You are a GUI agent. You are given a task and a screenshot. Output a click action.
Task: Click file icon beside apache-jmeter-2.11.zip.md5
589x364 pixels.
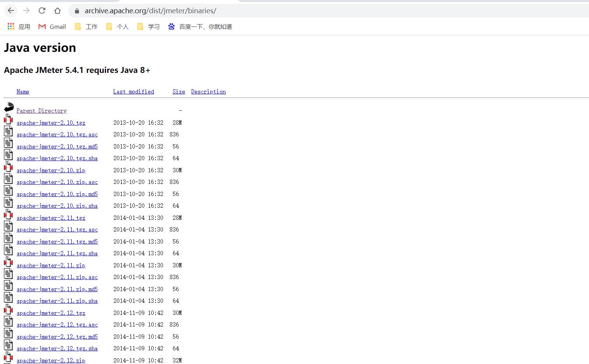[x=8, y=286]
